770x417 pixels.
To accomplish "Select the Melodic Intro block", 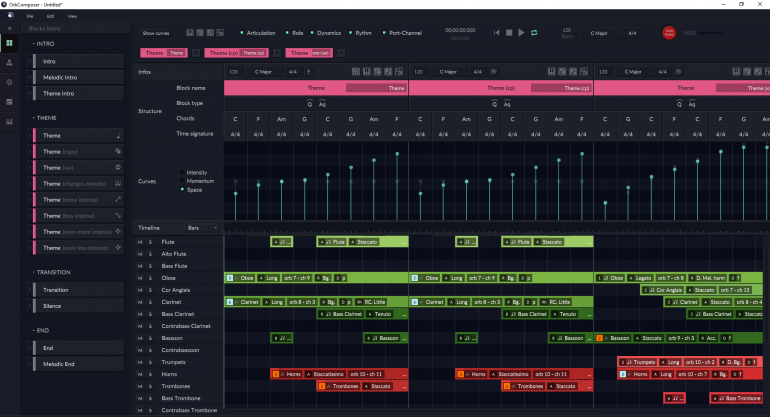I will tap(78, 78).
